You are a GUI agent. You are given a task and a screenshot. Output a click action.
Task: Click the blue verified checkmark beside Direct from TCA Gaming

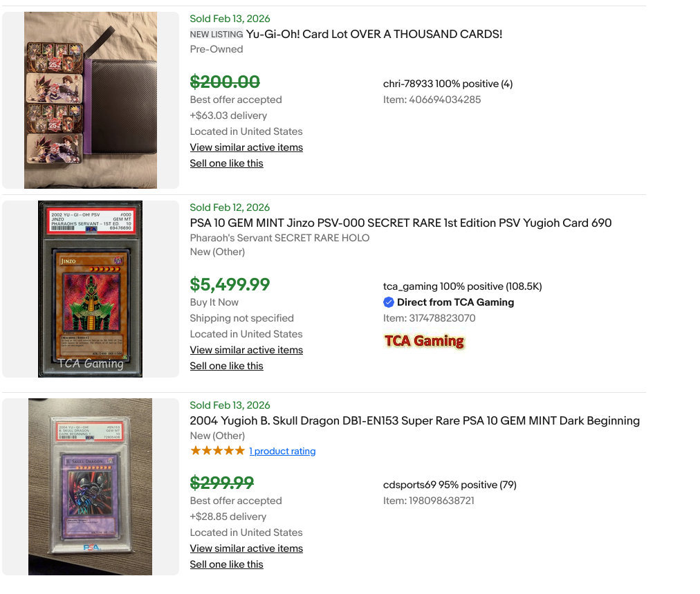pos(389,302)
